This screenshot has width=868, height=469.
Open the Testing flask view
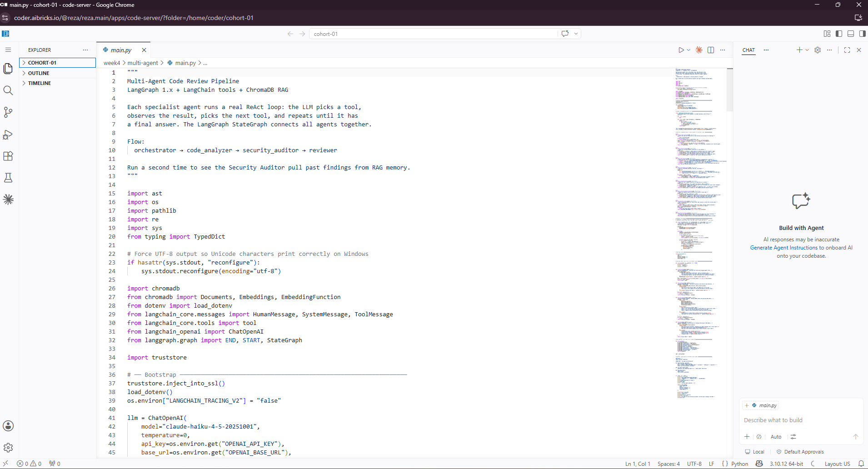tap(8, 178)
